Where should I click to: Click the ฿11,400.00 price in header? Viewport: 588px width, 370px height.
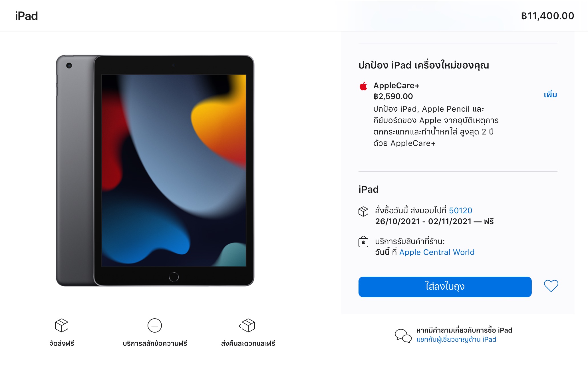[x=547, y=16]
